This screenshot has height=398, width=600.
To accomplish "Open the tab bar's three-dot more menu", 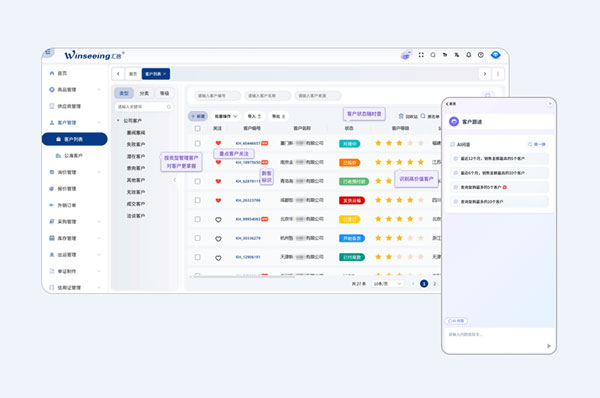I will [x=498, y=74].
